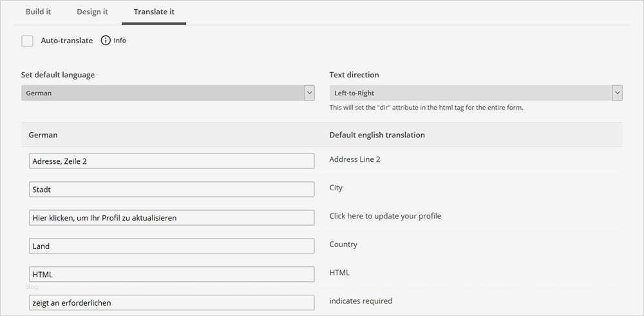Click the Hier klicken profile translation field
This screenshot has width=644, height=316.
click(x=171, y=218)
